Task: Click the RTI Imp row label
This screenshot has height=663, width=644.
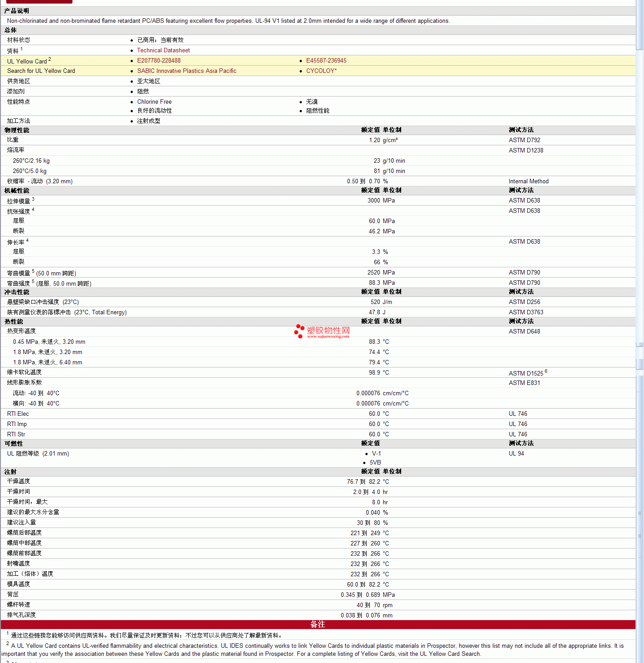Action: 17,424
